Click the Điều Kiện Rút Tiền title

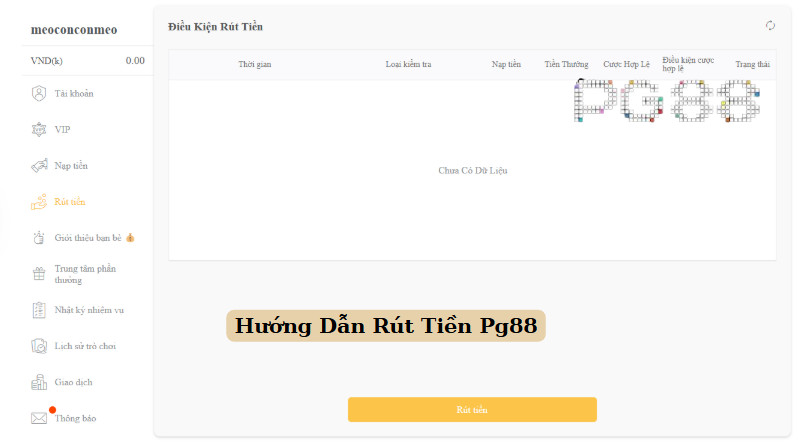[215, 27]
